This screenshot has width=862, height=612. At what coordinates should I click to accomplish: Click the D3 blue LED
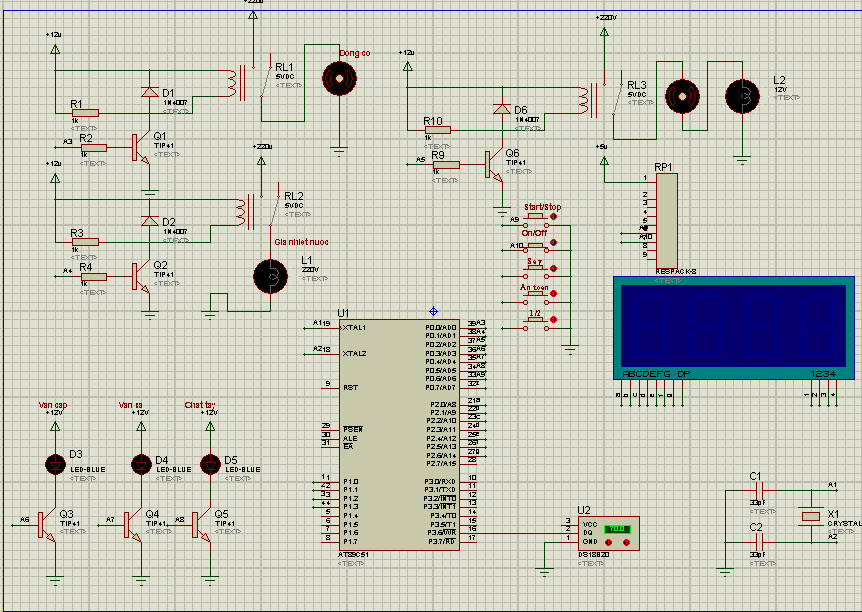tap(55, 464)
